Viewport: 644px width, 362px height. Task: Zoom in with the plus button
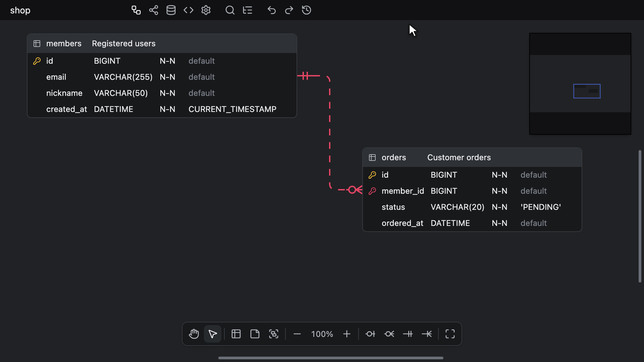pos(347,334)
